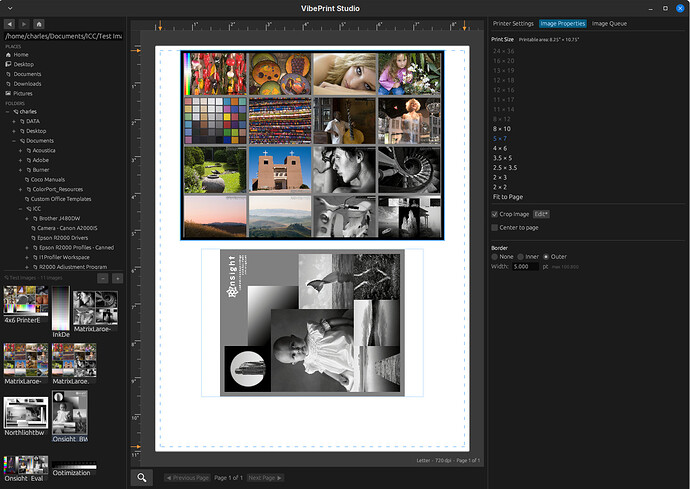Image resolution: width=690 pixels, height=489 pixels.
Task: Select the Onsight black-and-white image on page
Action: pos(312,323)
